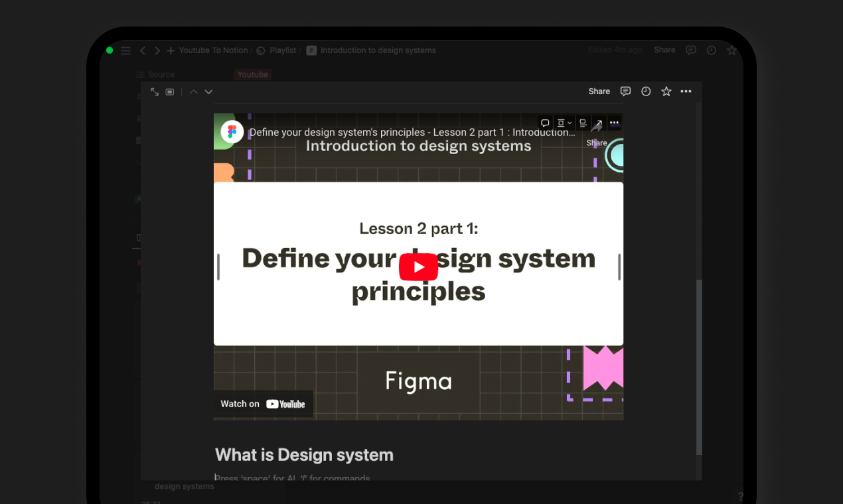The width and height of the screenshot is (843, 504).
Task: Click the design systems text at bottom
Action: tap(185, 486)
